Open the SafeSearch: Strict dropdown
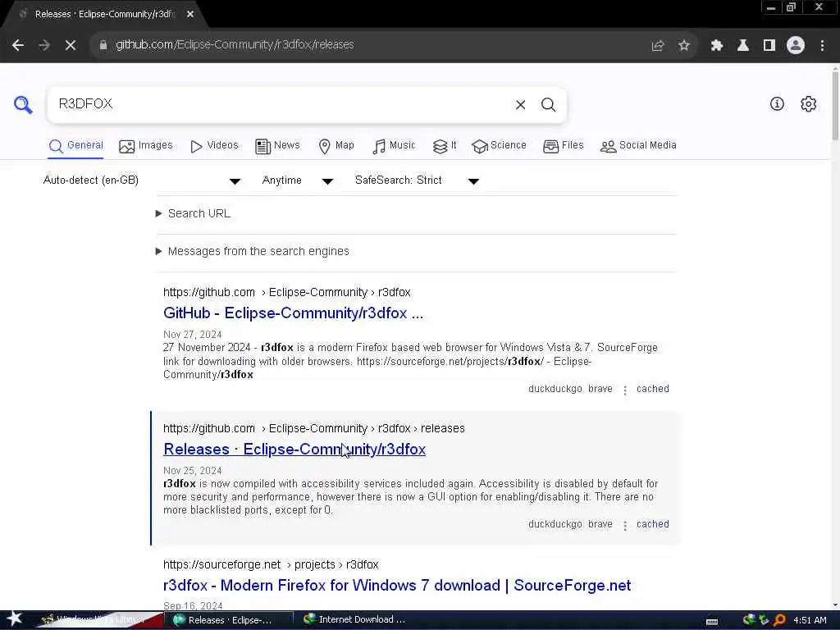 (x=417, y=180)
